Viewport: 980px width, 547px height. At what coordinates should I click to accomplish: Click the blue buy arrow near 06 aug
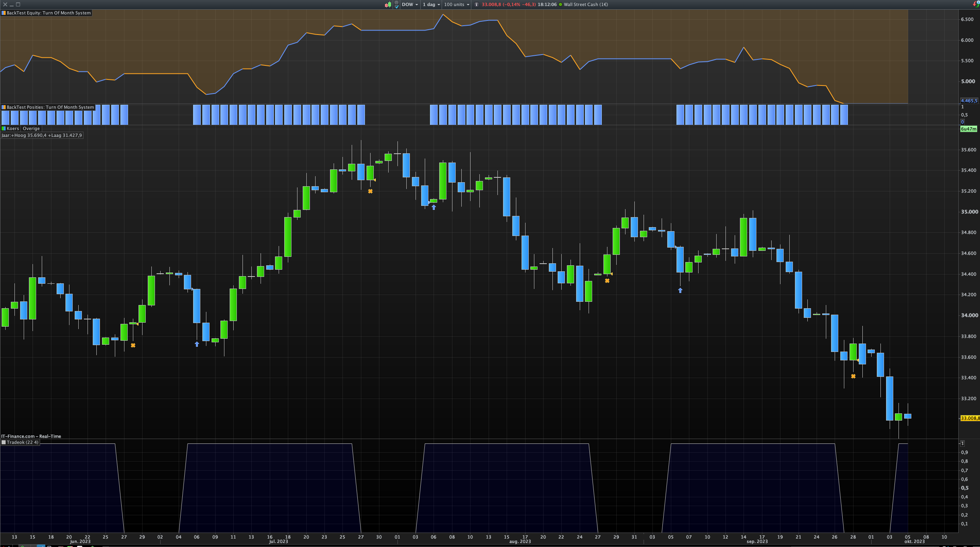434,207
